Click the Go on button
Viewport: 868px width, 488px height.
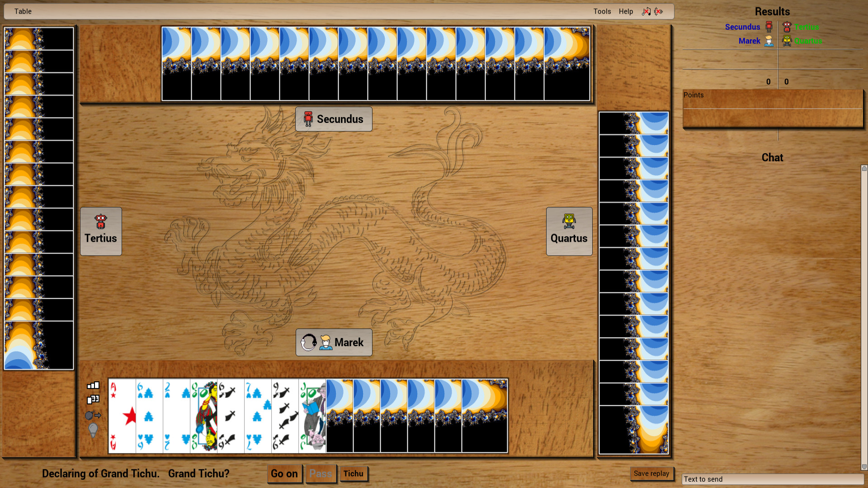click(x=284, y=473)
